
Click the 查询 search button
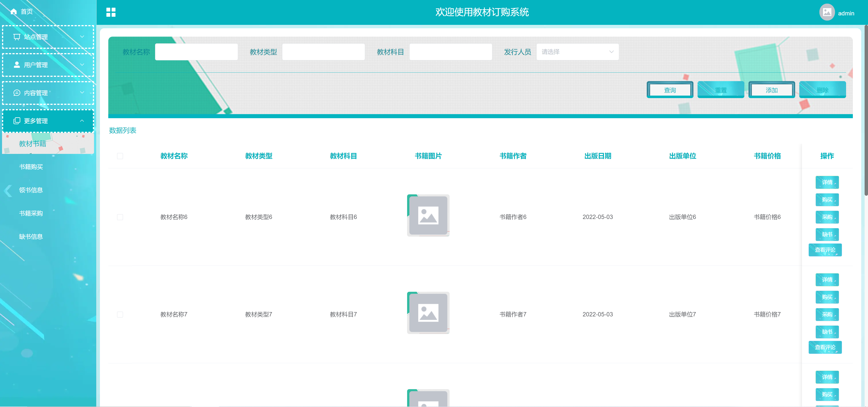pos(670,90)
